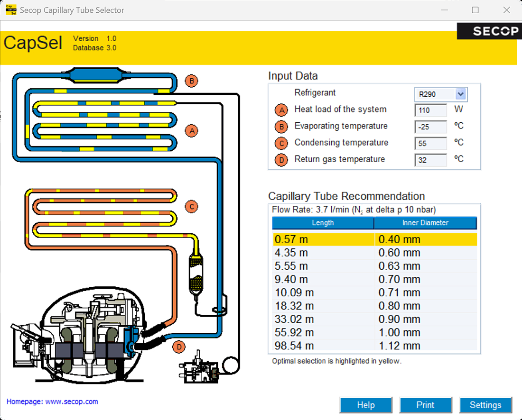Click the 0.70 mm diameter cell

click(x=426, y=279)
